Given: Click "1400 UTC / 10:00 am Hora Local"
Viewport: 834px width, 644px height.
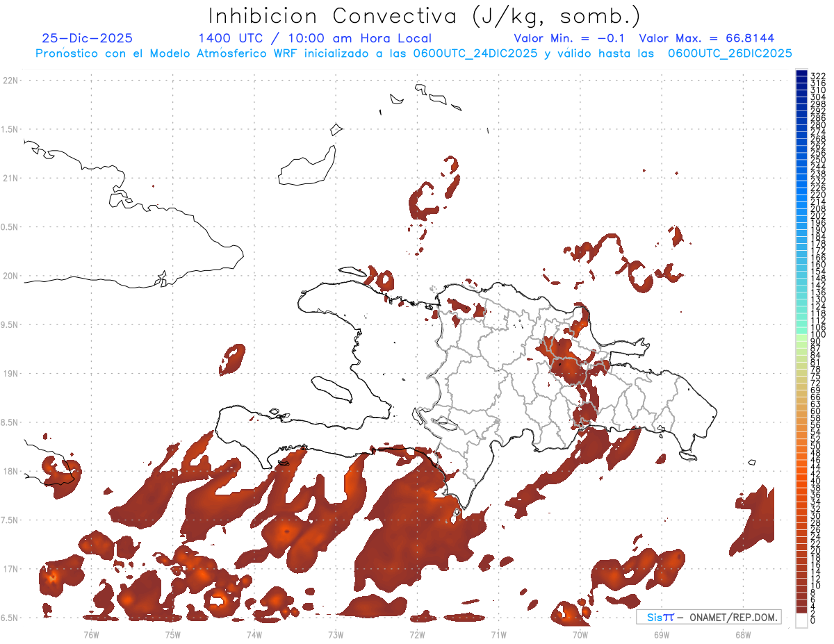Looking at the screenshot, I should [x=315, y=39].
